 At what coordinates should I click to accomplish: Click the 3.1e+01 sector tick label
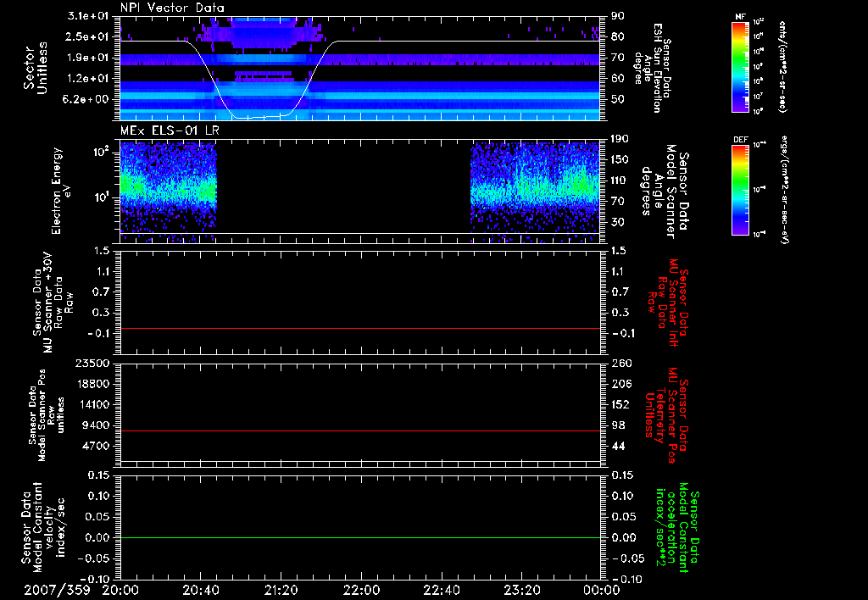88,16
